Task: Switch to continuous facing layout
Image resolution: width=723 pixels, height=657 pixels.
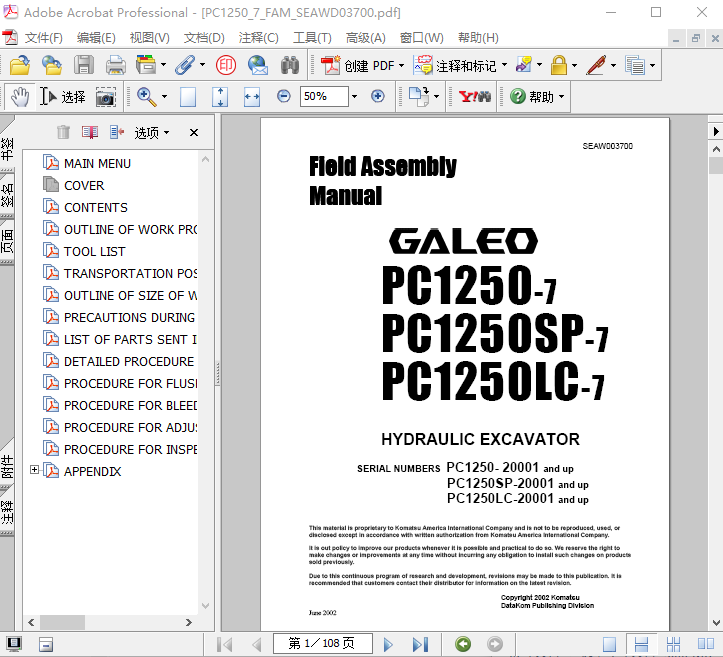Action: [673, 644]
